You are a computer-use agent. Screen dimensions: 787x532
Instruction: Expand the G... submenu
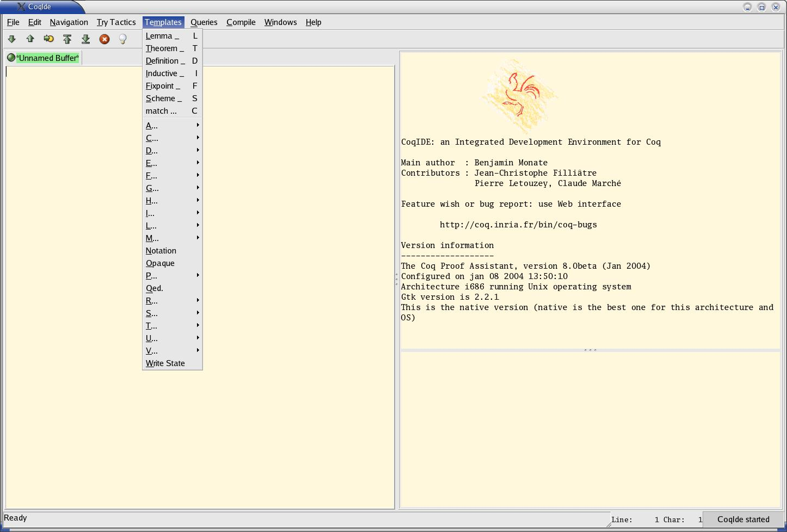[172, 188]
